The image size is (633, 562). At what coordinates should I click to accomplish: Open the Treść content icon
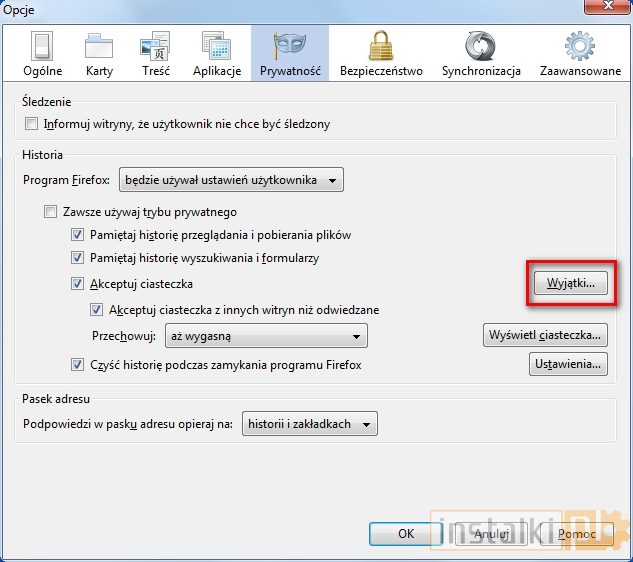pyautogui.click(x=156, y=47)
